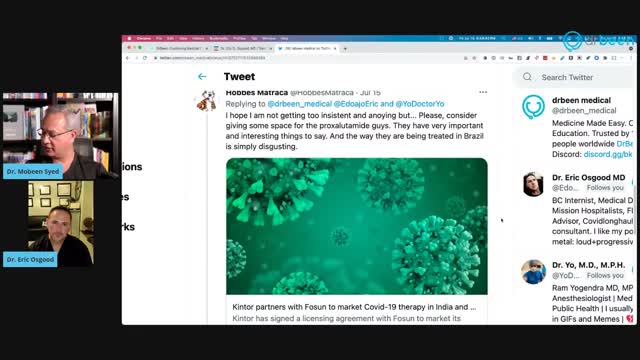Open the Apple menu

point(129,38)
